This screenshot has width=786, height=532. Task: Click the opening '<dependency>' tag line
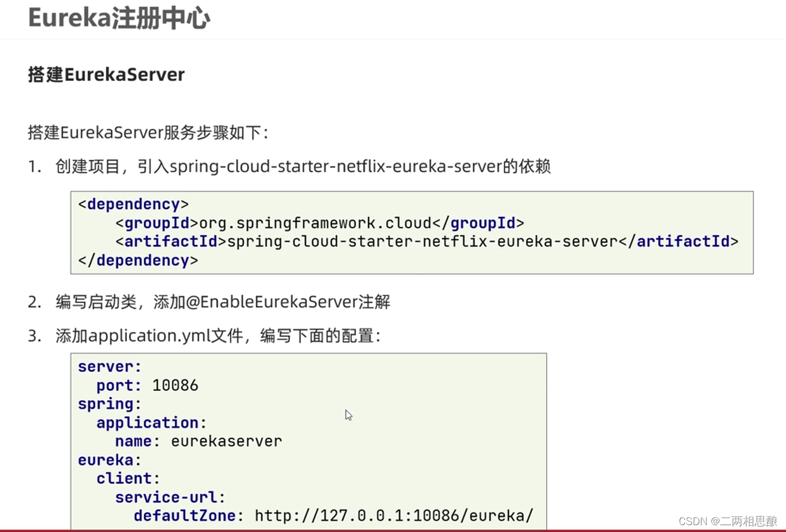coord(133,204)
